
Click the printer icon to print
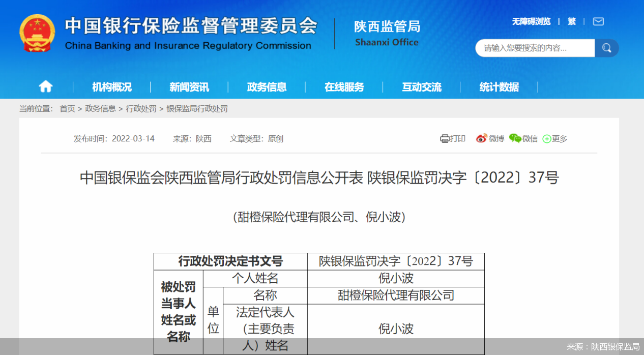coord(445,139)
